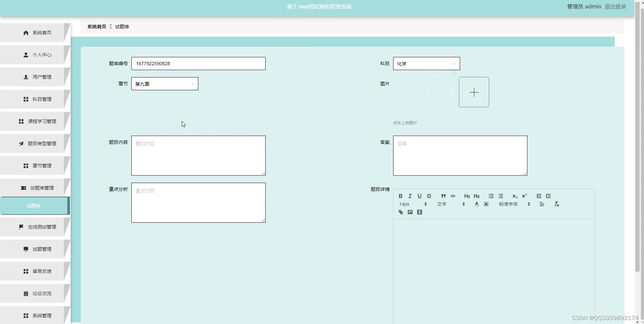Open the text alignment options
Image resolution: width=644 pixels, height=324 pixels.
pos(542,204)
